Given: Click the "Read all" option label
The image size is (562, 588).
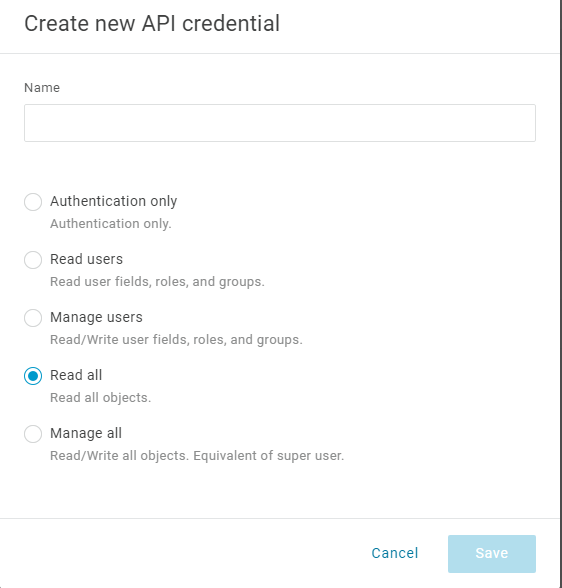Looking at the screenshot, I should 76,375.
